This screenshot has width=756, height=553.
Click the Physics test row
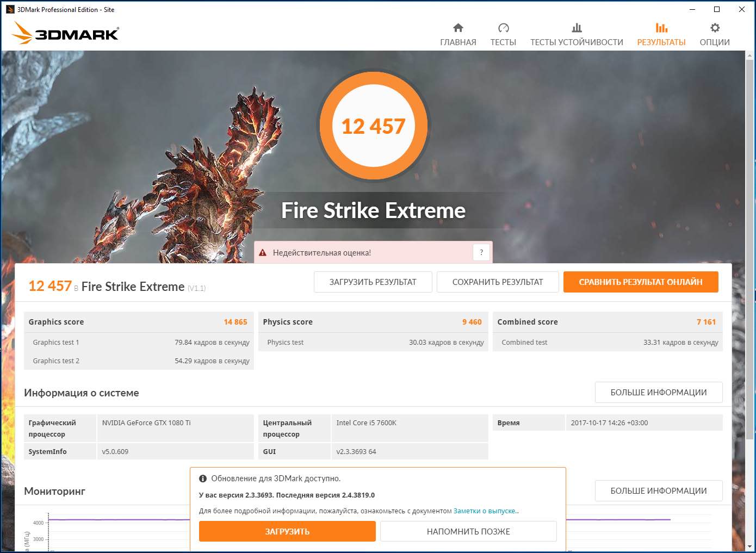(374, 342)
